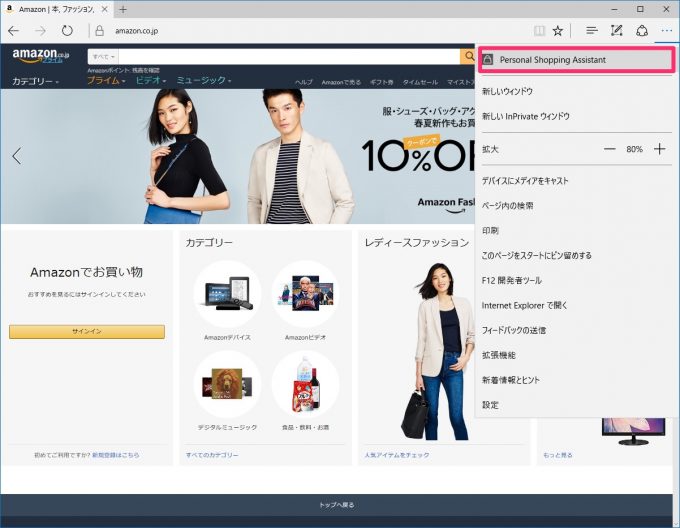680x528 pixels.
Task: Click the Amazon.co.jp logo
Action: coord(41,55)
